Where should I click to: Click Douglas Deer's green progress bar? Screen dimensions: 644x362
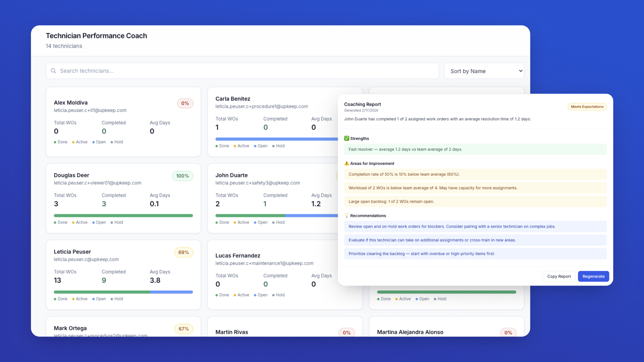tap(123, 216)
